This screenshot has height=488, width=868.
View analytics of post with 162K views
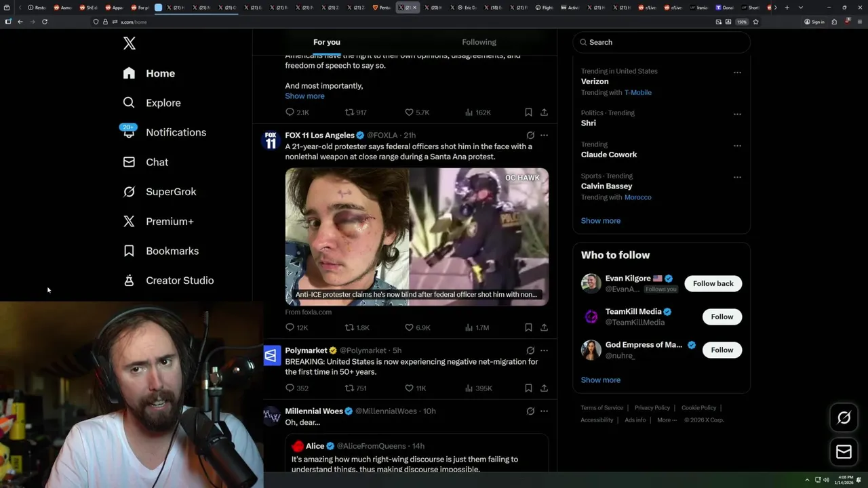pos(477,113)
